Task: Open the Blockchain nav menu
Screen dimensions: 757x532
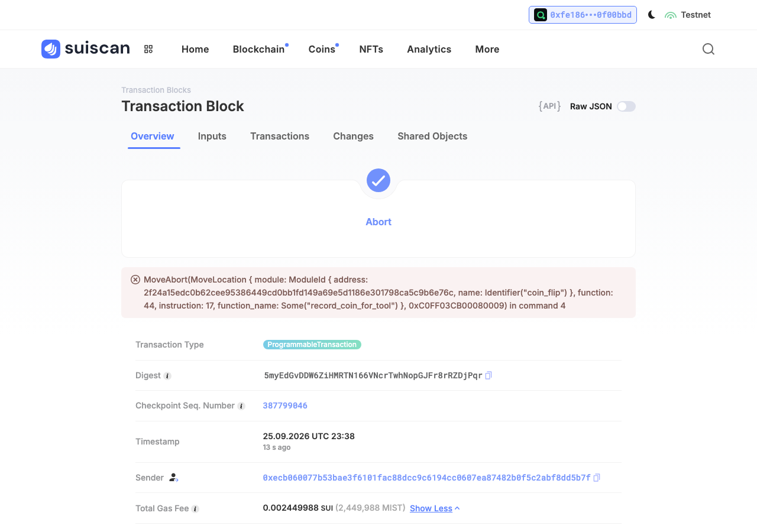Action: pos(259,49)
